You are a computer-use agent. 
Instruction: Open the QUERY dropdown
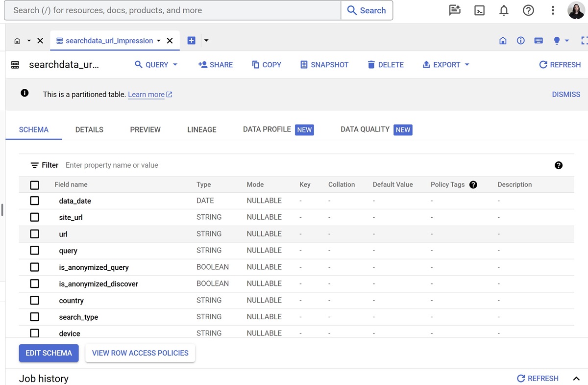(156, 65)
